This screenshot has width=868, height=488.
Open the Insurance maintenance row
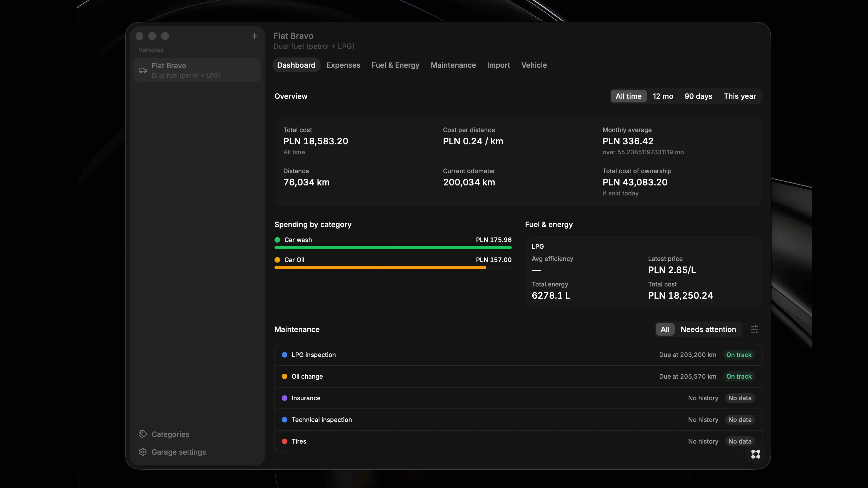pyautogui.click(x=518, y=398)
